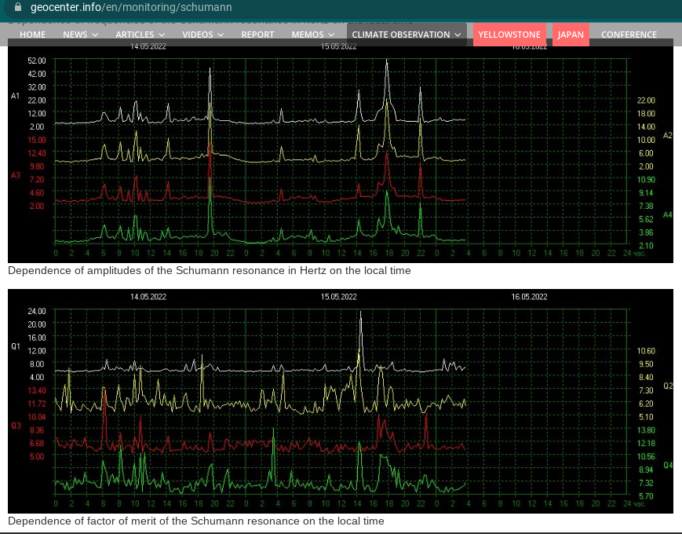This screenshot has width=682, height=534.
Task: Click the red JAPAN button
Action: tap(571, 34)
